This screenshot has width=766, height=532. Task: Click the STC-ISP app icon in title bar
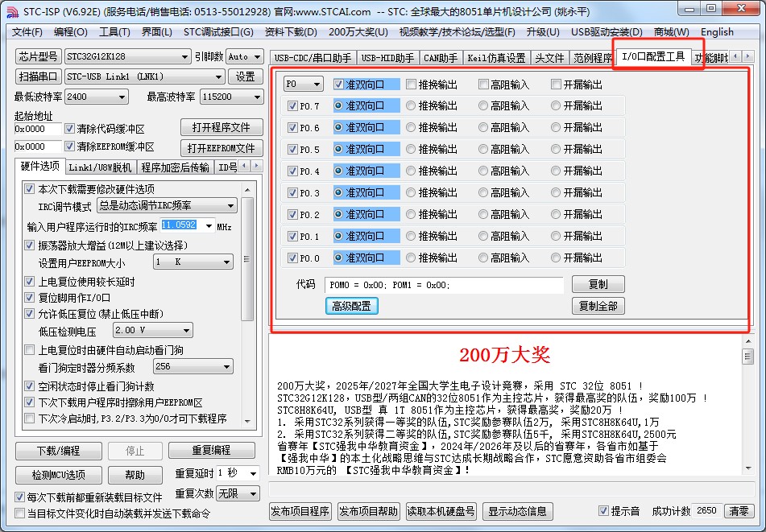pyautogui.click(x=12, y=11)
